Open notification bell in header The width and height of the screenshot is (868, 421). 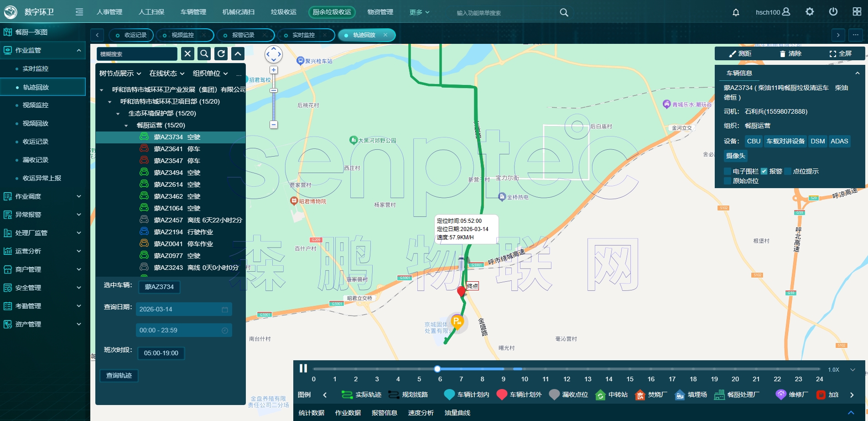[x=736, y=12]
